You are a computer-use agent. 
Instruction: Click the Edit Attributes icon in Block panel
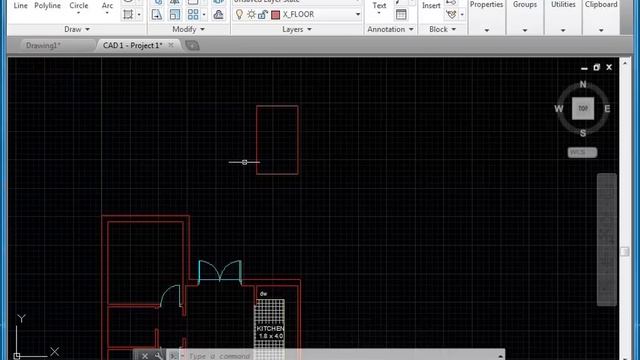[x=451, y=15]
